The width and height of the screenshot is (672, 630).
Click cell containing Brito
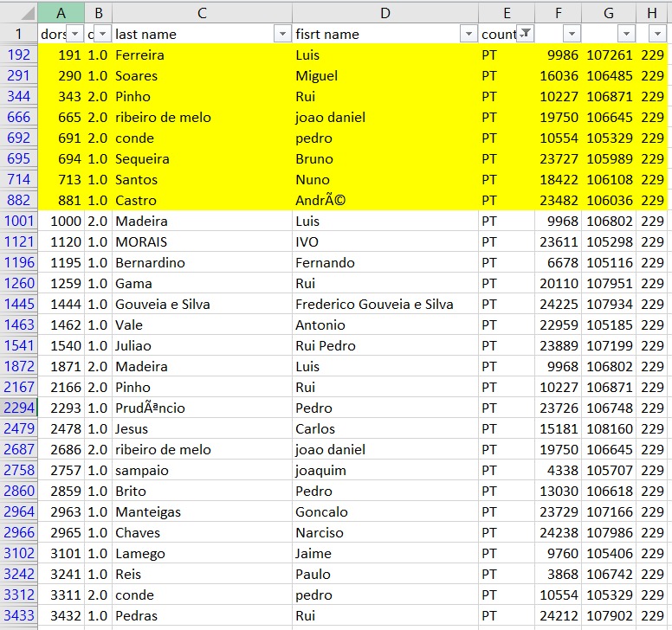(203, 491)
